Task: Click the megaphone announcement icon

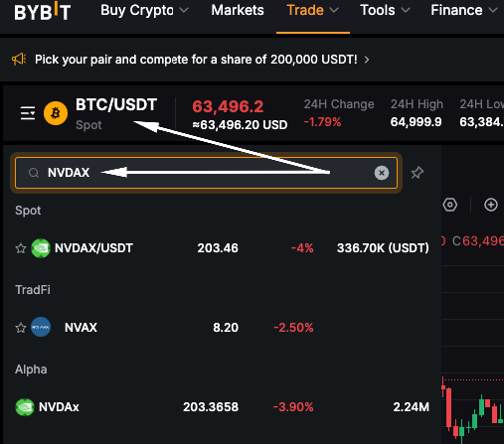Action: (x=19, y=60)
